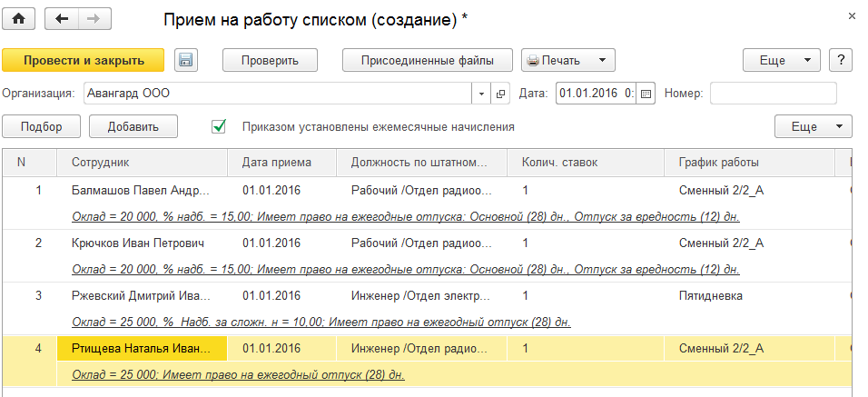Open the calendar picker for Дата
868x397 pixels.
646,94
